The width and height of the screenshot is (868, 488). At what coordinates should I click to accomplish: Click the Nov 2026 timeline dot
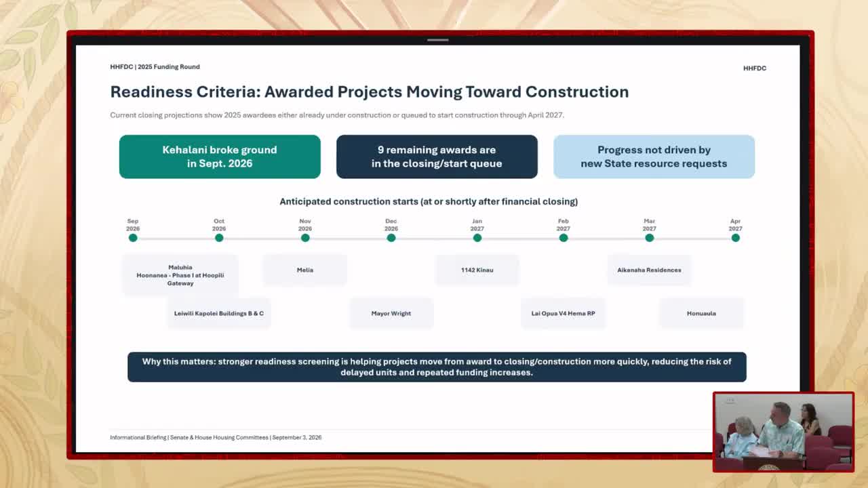tap(305, 238)
